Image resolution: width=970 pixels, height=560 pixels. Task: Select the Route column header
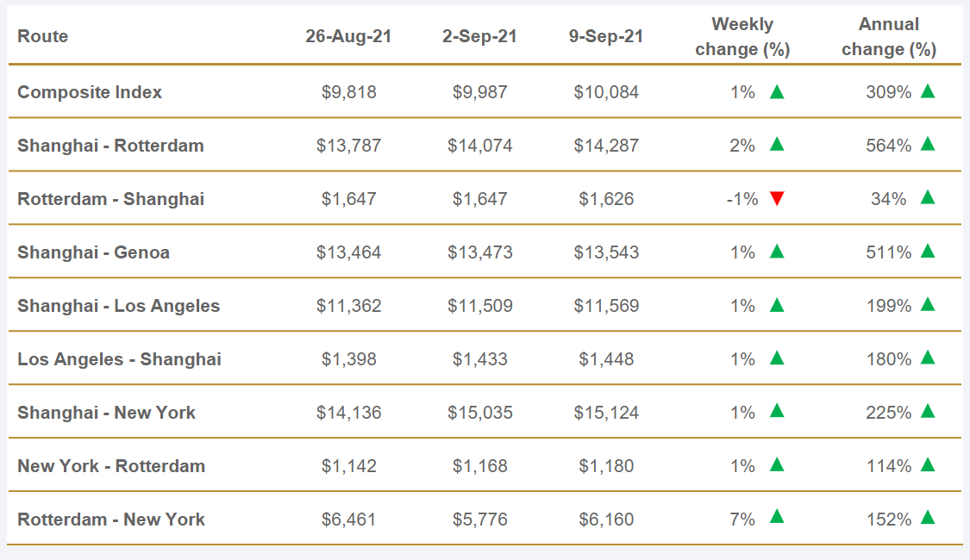tap(42, 36)
